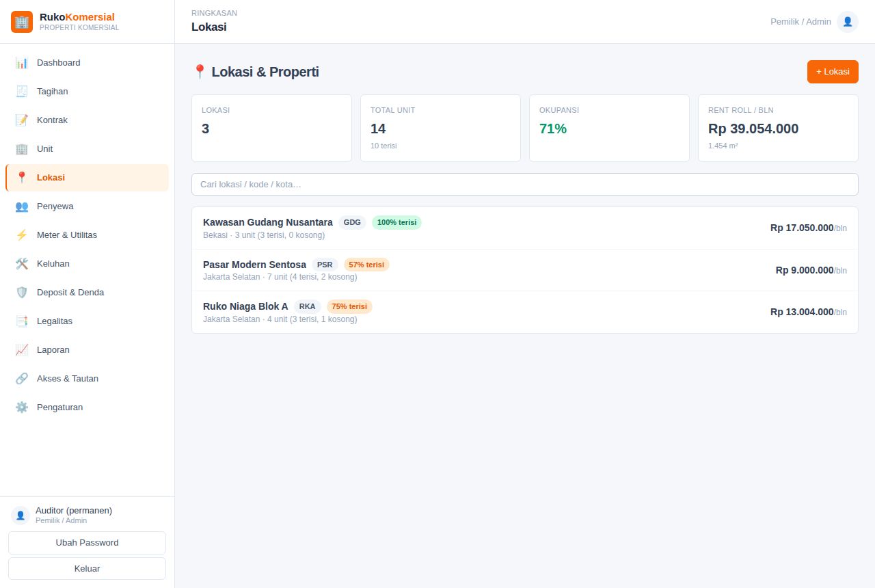Open Deposit & Denda label

[70, 293]
